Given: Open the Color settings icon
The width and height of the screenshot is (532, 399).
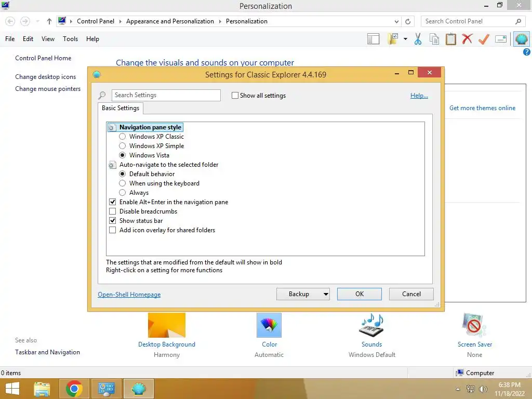Looking at the screenshot, I should pos(269,325).
